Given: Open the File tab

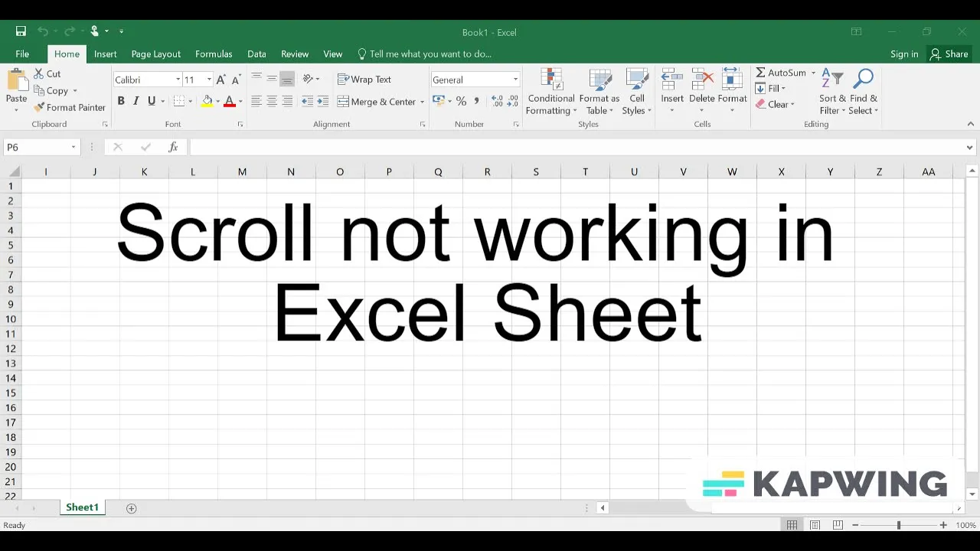Looking at the screenshot, I should click(22, 54).
